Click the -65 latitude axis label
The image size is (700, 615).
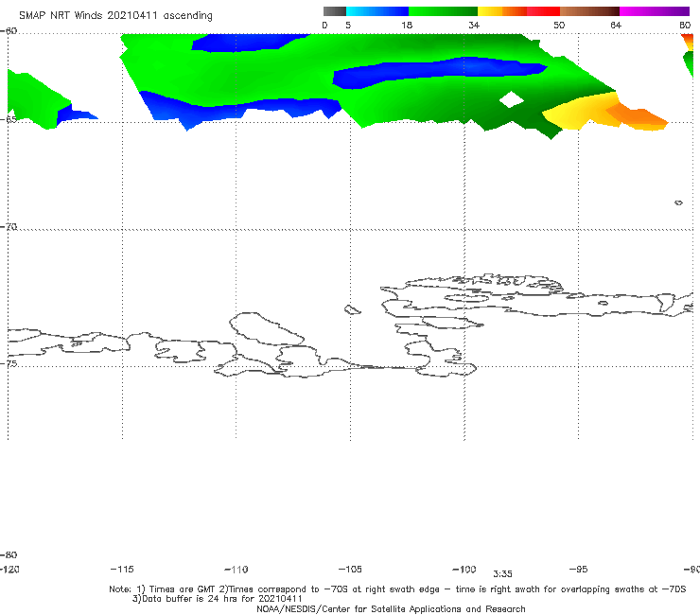(x=9, y=119)
